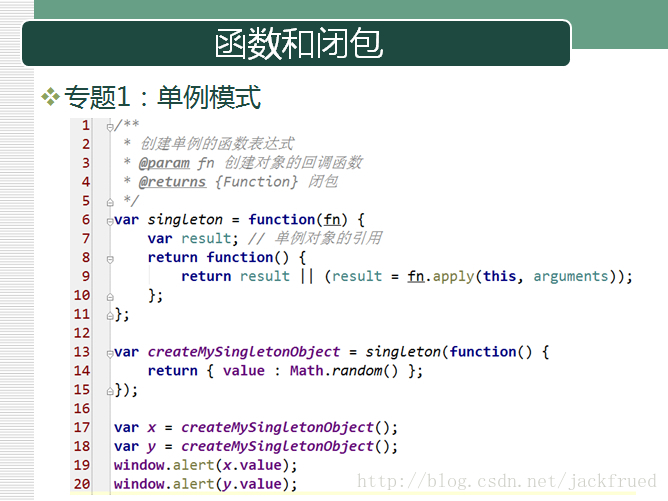Click the result declaration on line 7
This screenshot has height=501, width=668.
(x=206, y=238)
